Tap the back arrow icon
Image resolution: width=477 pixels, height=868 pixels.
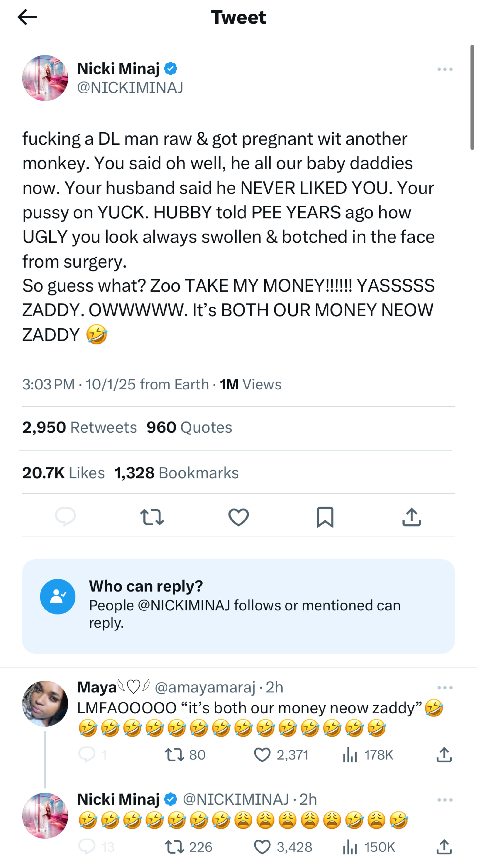[x=27, y=17]
